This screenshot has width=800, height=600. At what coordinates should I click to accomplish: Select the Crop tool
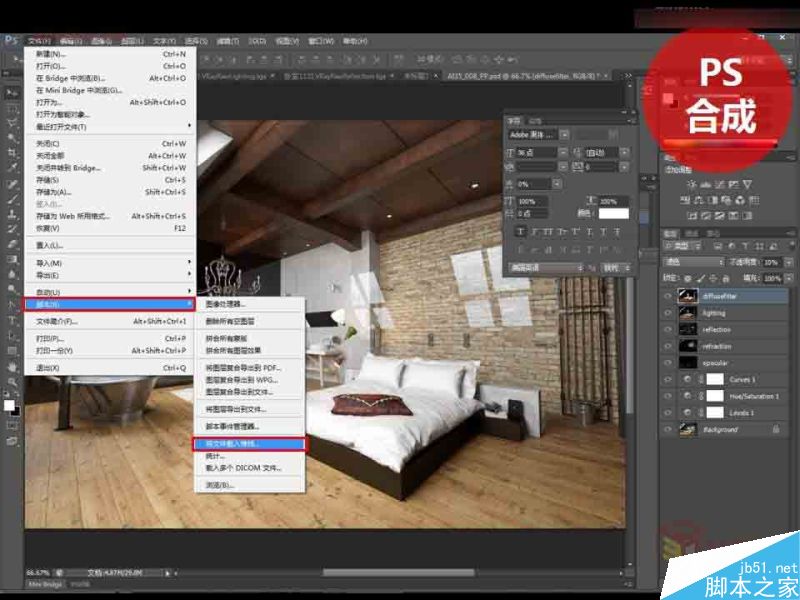tap(12, 153)
